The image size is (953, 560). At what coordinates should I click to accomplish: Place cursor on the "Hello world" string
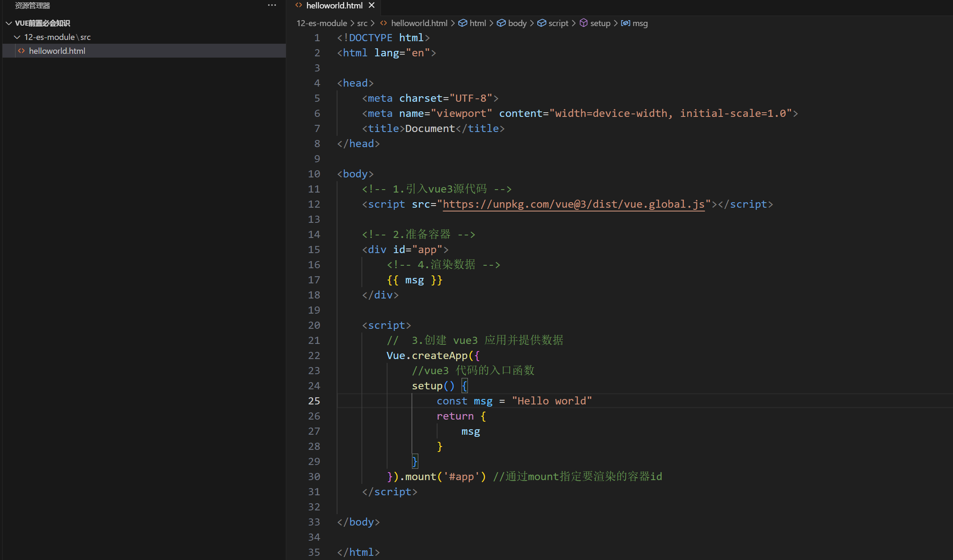552,401
